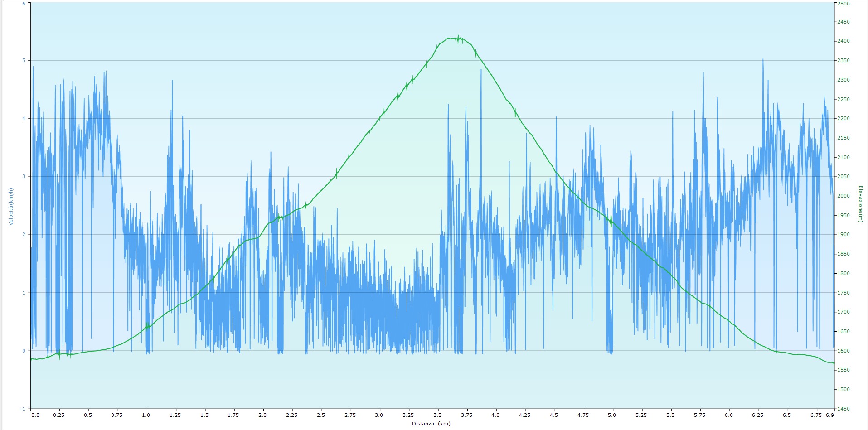The image size is (868, 430).
Task: Click the Distanza (km) axis title
Action: 431,424
